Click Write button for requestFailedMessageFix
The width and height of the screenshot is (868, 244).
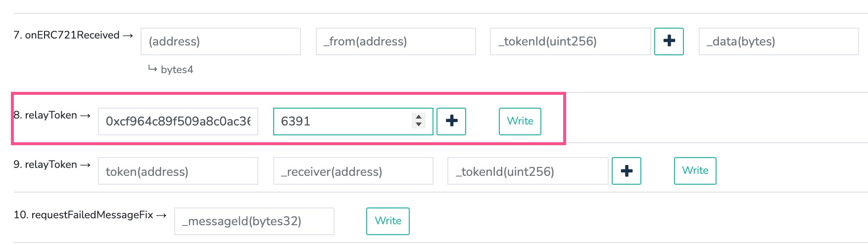[388, 221]
